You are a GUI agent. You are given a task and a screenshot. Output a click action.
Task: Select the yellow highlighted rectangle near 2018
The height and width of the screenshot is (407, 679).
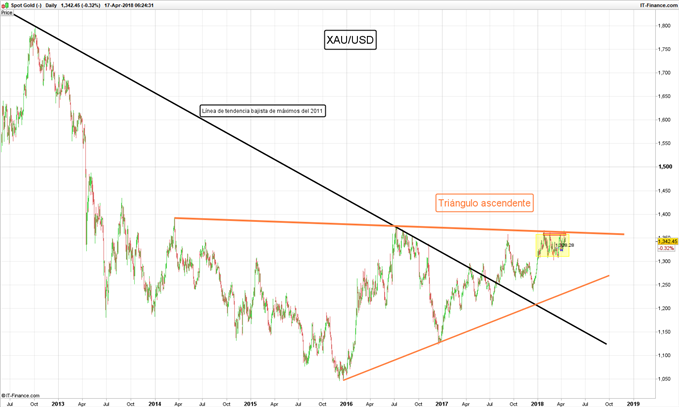tap(553, 245)
